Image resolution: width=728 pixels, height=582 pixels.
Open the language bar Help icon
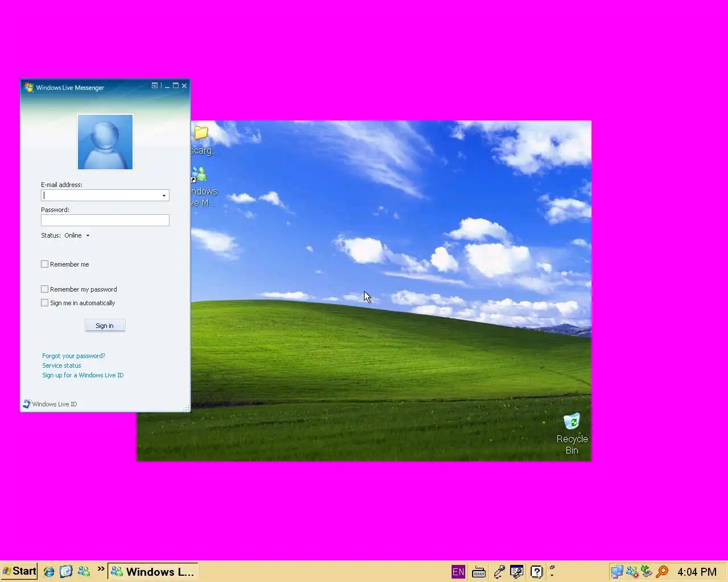click(536, 572)
